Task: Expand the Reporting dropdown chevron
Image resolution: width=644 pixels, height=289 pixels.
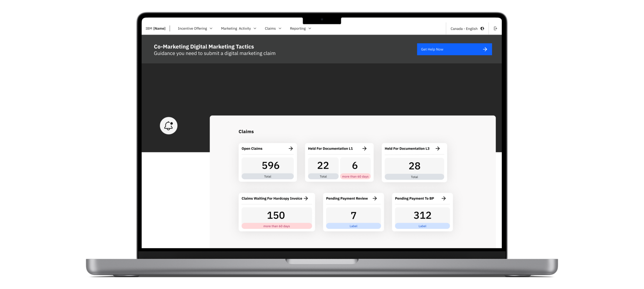Action: 310,28
